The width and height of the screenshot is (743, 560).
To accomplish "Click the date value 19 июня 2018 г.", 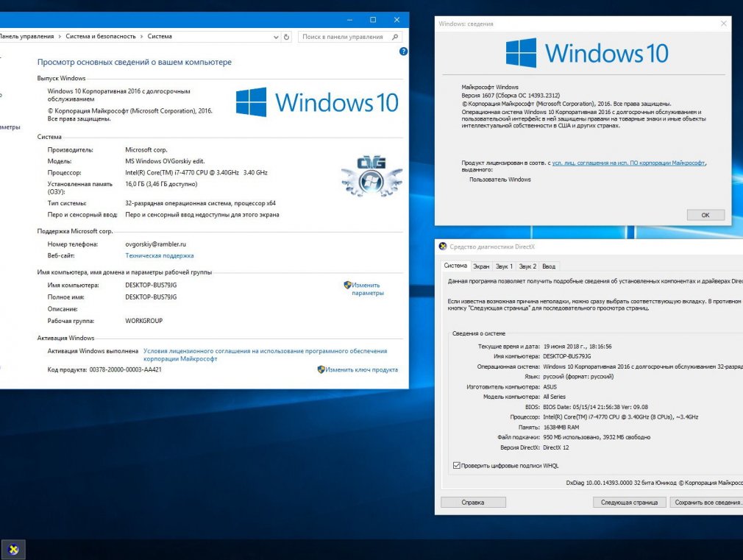I will pyautogui.click(x=577, y=346).
